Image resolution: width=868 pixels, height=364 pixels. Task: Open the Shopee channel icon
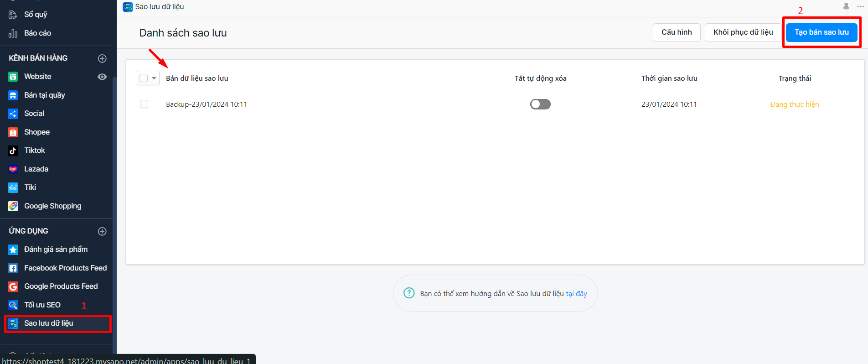13,132
